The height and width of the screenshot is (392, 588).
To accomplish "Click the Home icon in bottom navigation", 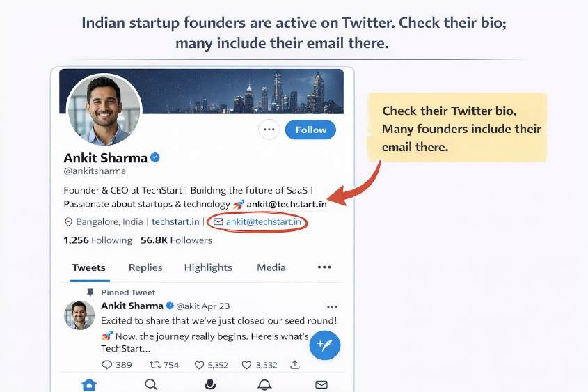I will [x=89, y=384].
